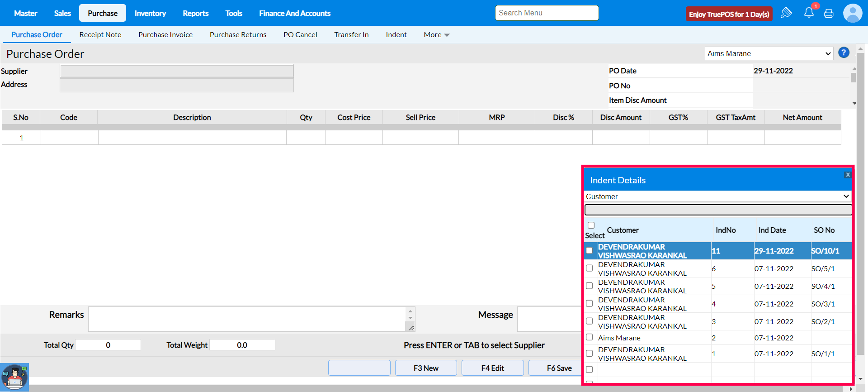Click the pin/tag icon in header

point(786,13)
